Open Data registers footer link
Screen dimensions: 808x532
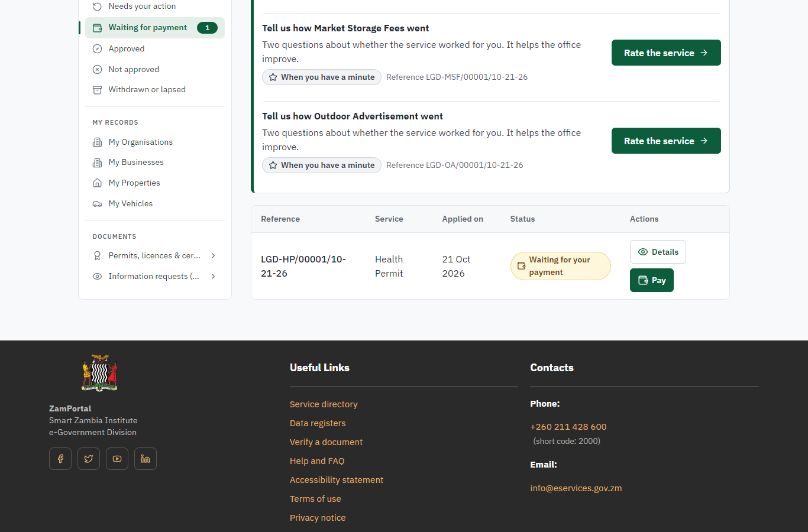[x=318, y=423]
